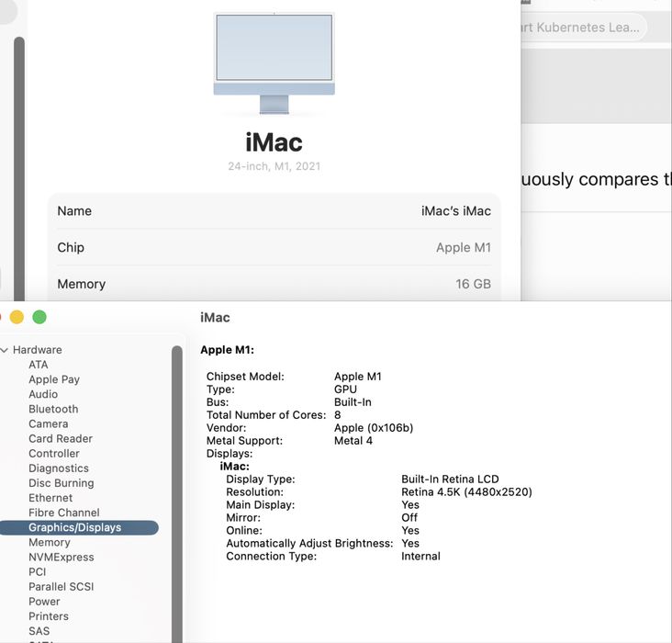Click the Total Number of Cores value
The height and width of the screenshot is (643, 672).
click(338, 415)
